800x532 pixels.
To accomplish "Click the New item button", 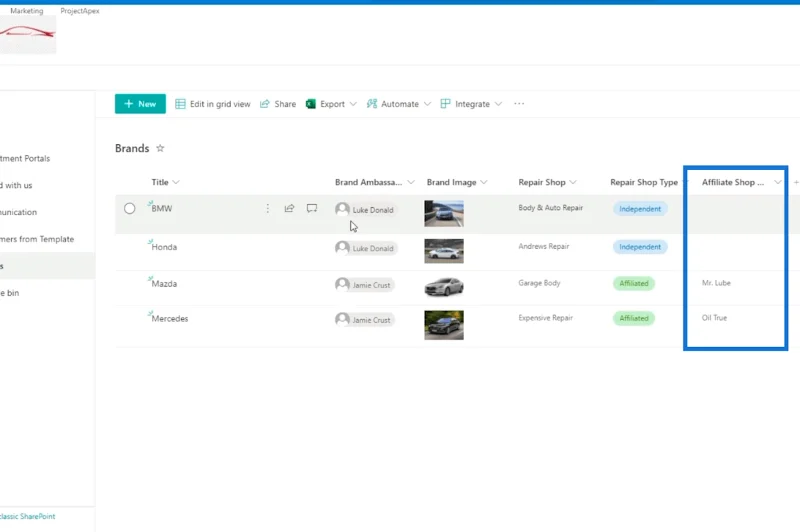I will [x=140, y=104].
